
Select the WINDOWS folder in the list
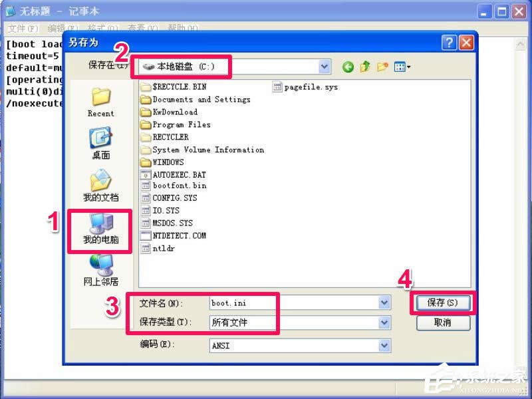pos(162,162)
